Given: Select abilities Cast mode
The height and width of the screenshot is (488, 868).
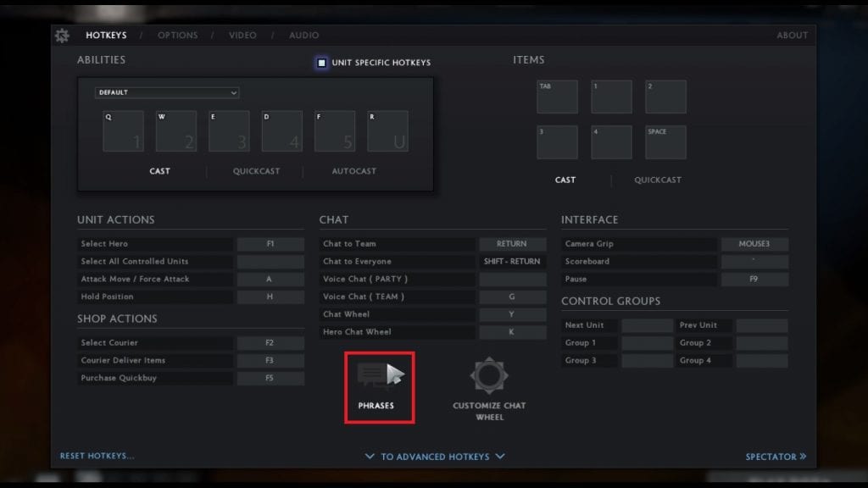Looking at the screenshot, I should (159, 171).
